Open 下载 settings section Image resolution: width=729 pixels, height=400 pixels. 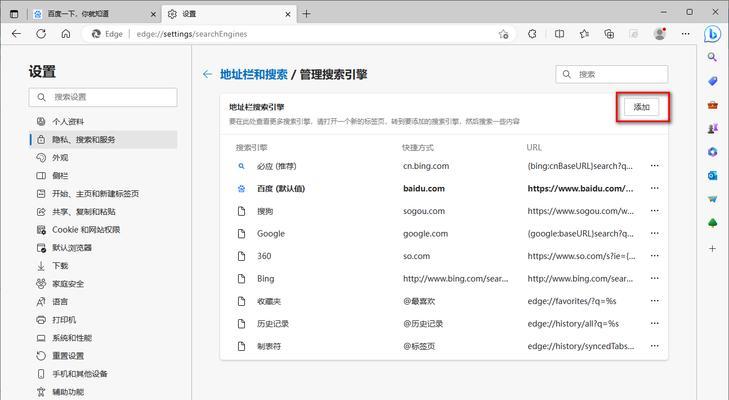[103, 266]
